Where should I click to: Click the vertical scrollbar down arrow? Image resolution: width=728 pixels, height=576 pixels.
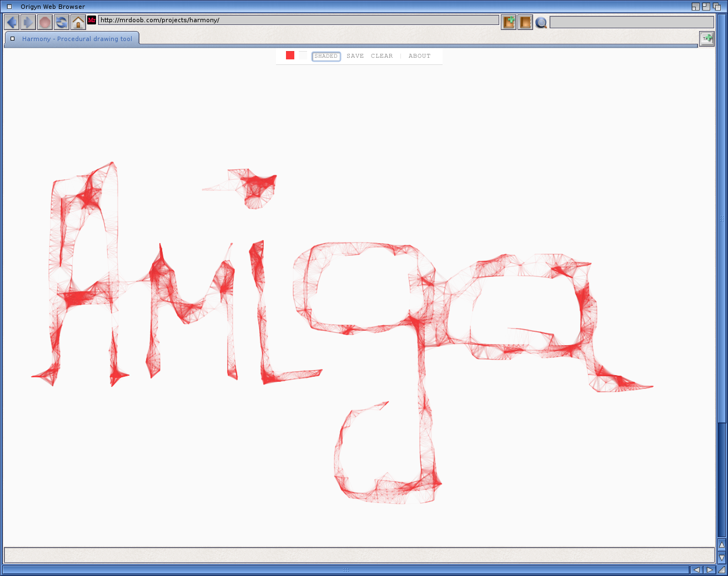(x=721, y=557)
